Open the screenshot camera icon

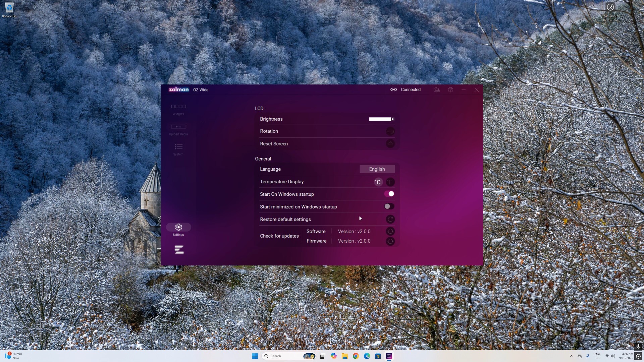point(436,90)
